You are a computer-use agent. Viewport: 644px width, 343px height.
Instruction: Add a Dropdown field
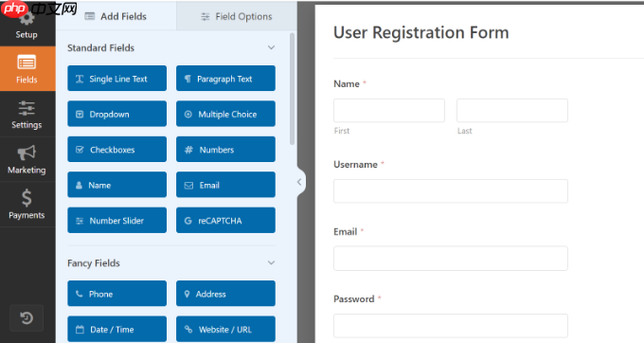[x=117, y=114]
